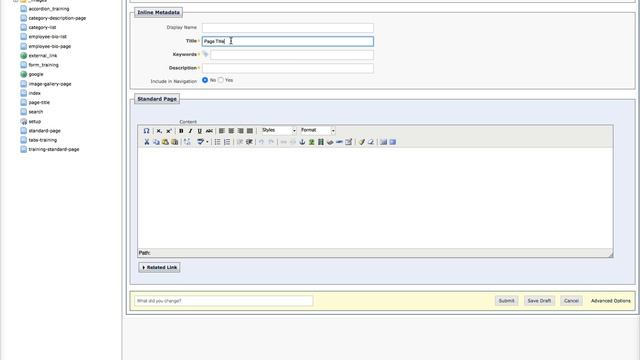Toggle strikethrough formatting
640x360 pixels.
(209, 131)
